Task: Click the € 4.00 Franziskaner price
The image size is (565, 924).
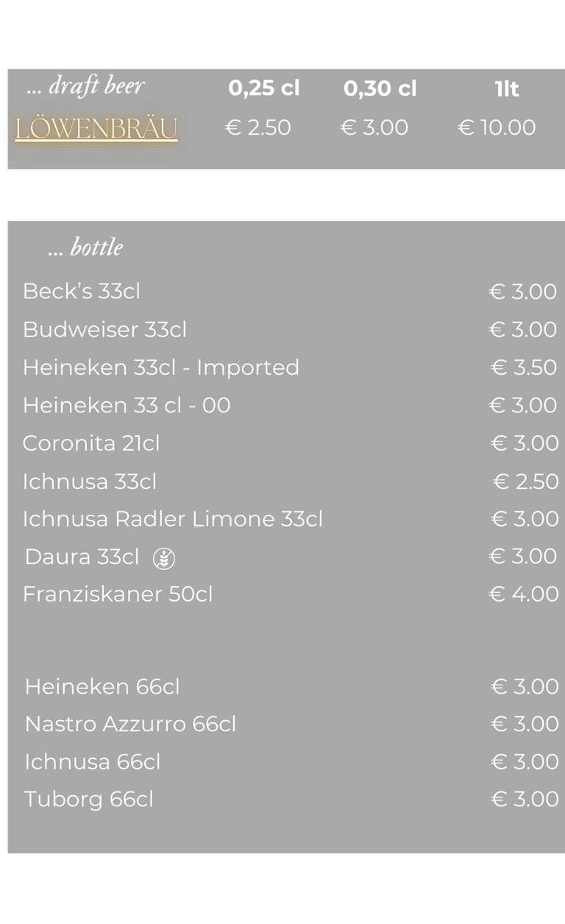Action: [x=523, y=594]
